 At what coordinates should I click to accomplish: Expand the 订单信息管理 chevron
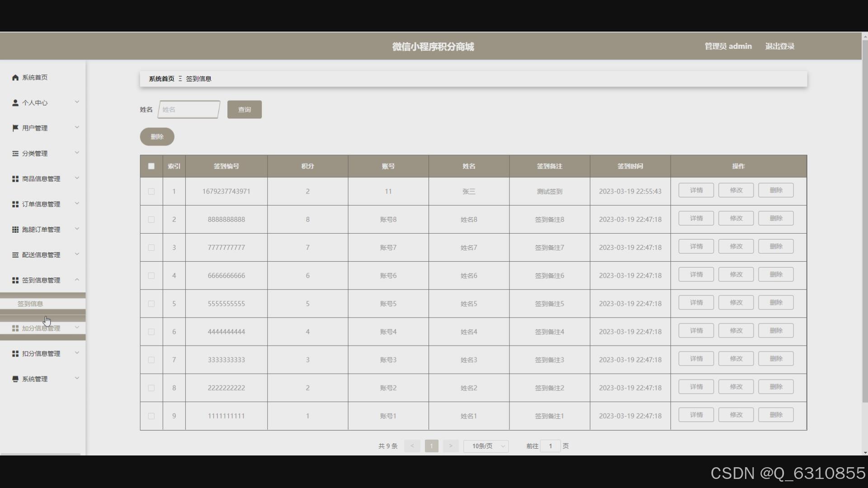77,204
